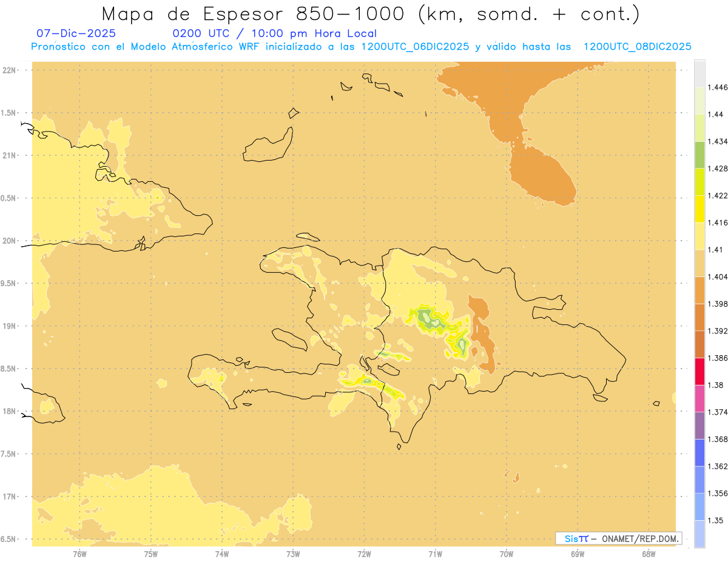Viewport: 728px width, 562px height.
Task: Click the 75W longitude label
Action: coord(150,554)
